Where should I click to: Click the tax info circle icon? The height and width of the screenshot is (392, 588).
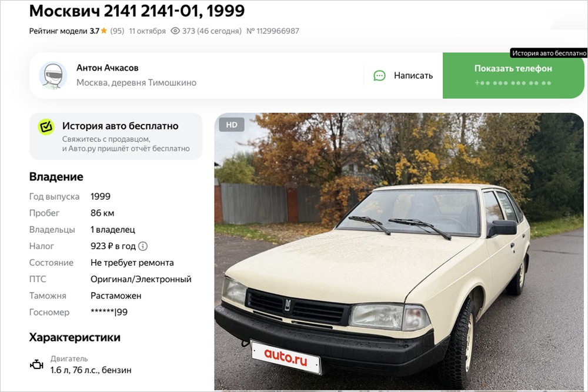pos(143,246)
